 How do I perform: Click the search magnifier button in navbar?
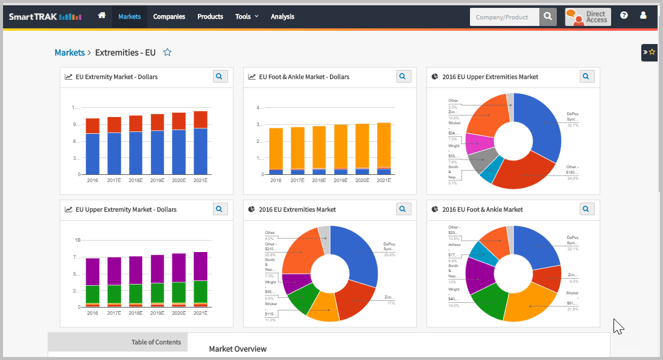[548, 17]
